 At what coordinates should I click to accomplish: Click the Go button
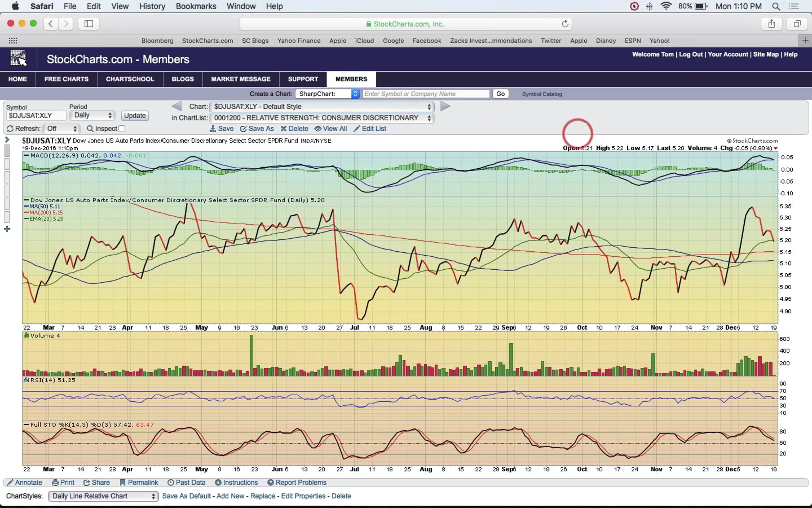click(500, 94)
